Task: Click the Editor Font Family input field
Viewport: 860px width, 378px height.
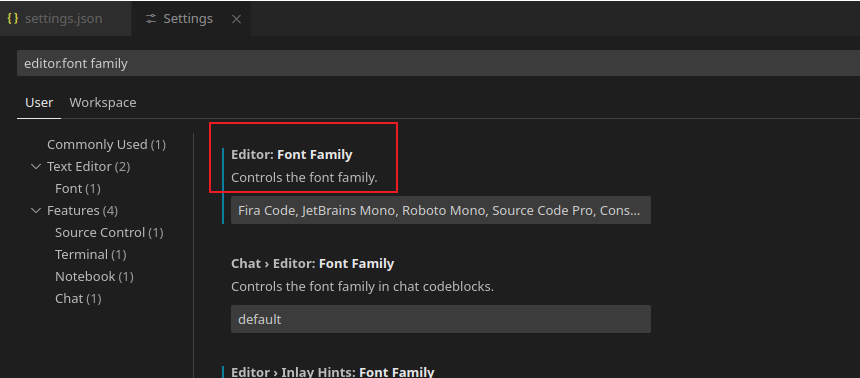Action: (x=440, y=210)
